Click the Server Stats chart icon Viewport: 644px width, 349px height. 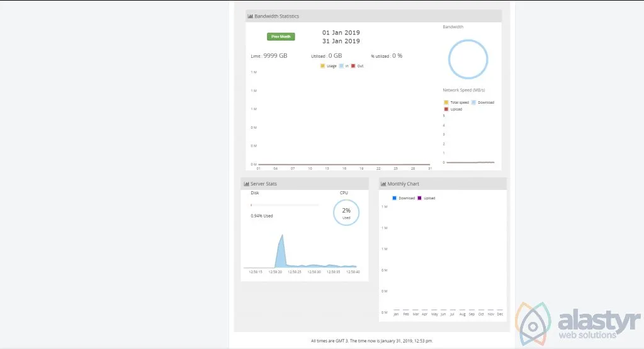(246, 184)
